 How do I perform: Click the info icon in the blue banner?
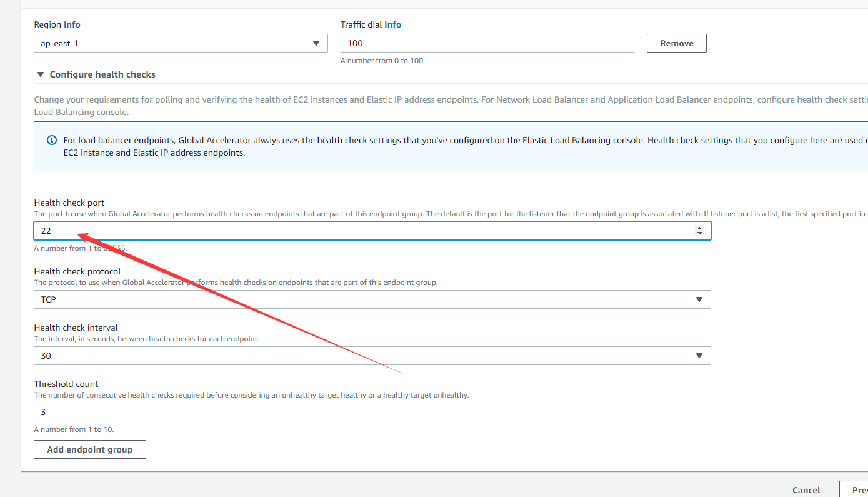coord(52,140)
